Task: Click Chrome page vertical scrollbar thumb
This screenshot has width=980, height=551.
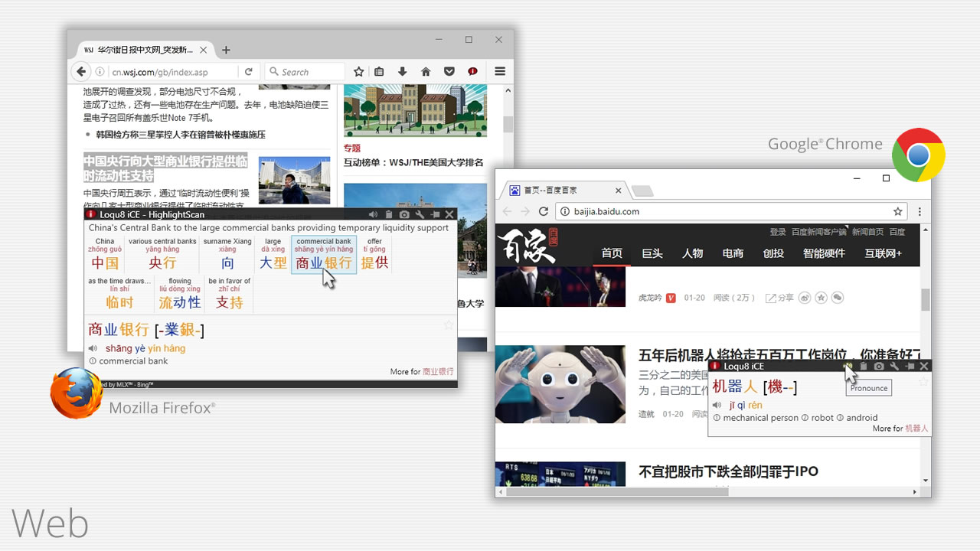Action: (926, 299)
